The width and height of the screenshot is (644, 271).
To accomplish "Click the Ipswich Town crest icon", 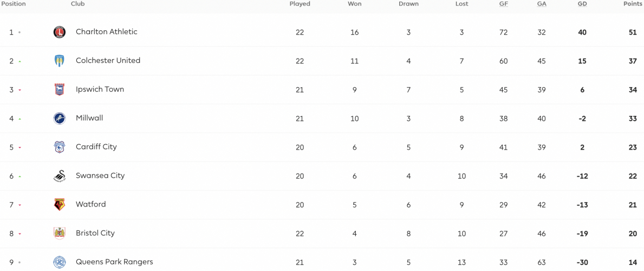I will [x=60, y=89].
